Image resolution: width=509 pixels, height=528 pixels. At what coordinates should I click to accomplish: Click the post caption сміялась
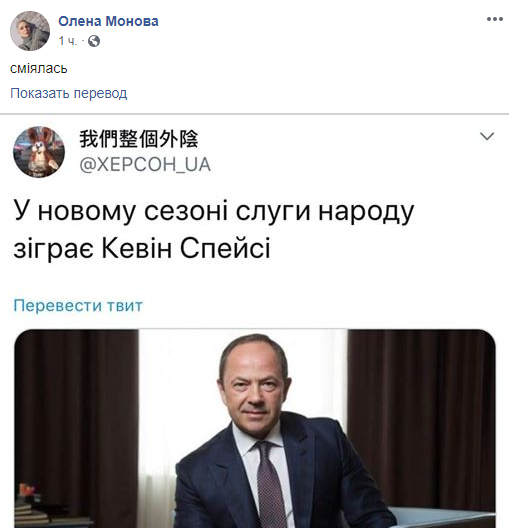(x=39, y=69)
